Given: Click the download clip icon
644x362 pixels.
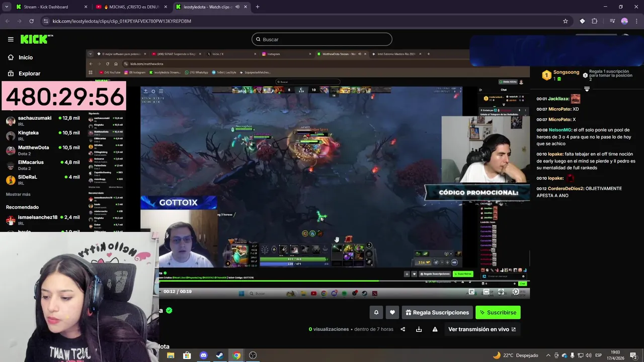Looking at the screenshot, I should point(419,329).
